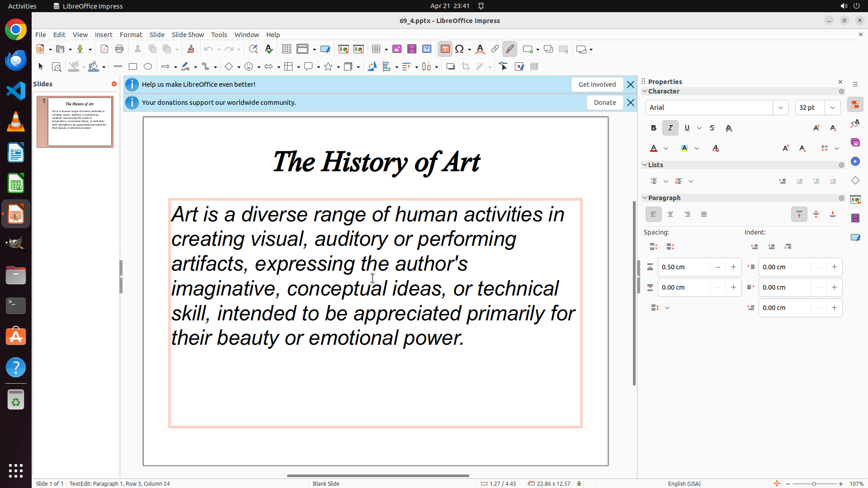Click the Display Grid icon

coord(287,49)
